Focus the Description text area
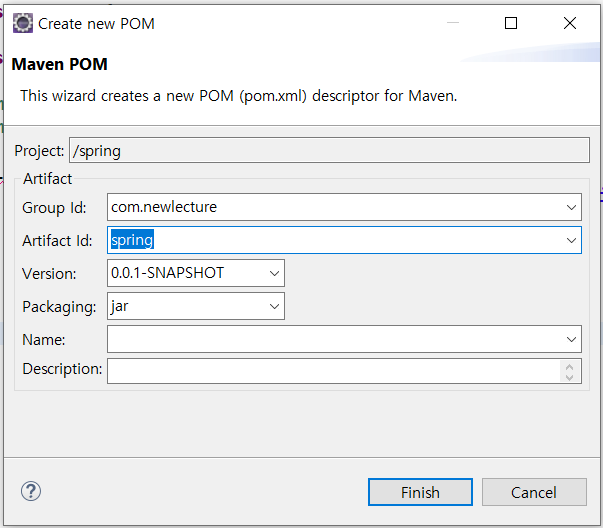Image resolution: width=603 pixels, height=528 pixels. [x=333, y=371]
